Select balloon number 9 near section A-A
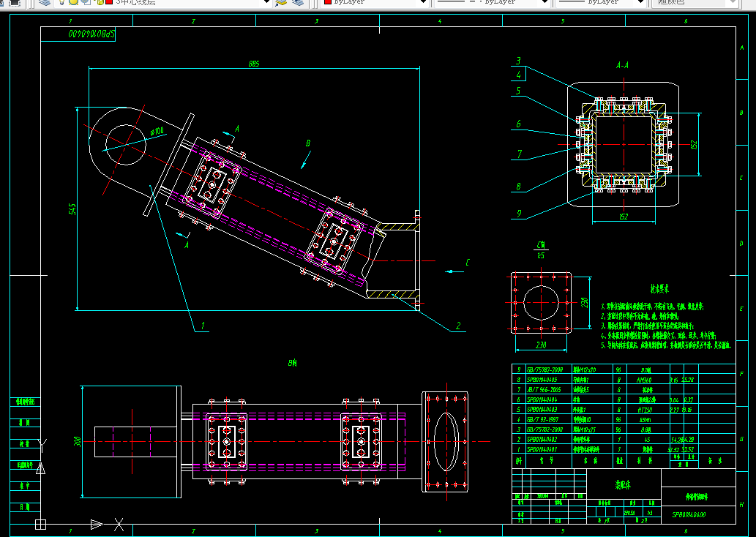756x537 pixels. (x=519, y=213)
